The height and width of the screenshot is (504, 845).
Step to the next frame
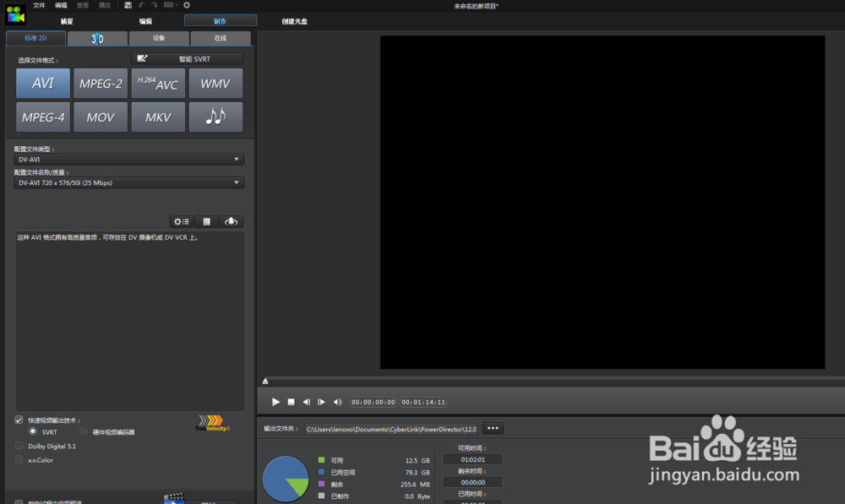(x=321, y=402)
